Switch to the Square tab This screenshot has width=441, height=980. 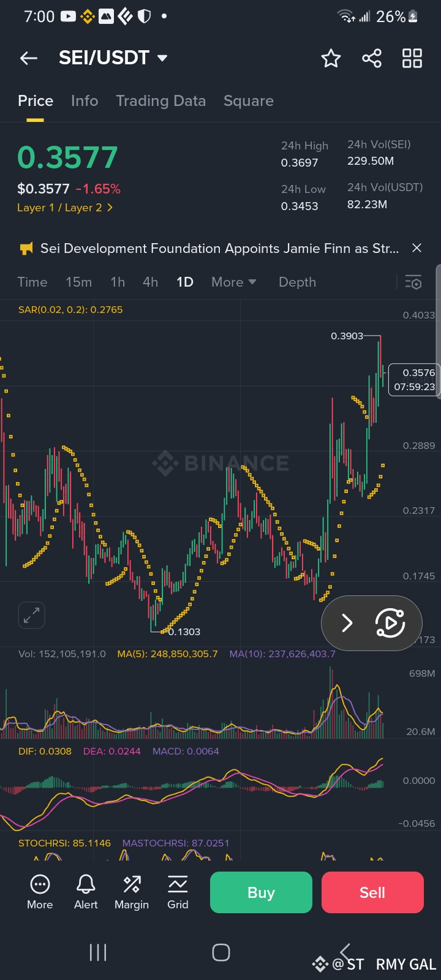[249, 101]
